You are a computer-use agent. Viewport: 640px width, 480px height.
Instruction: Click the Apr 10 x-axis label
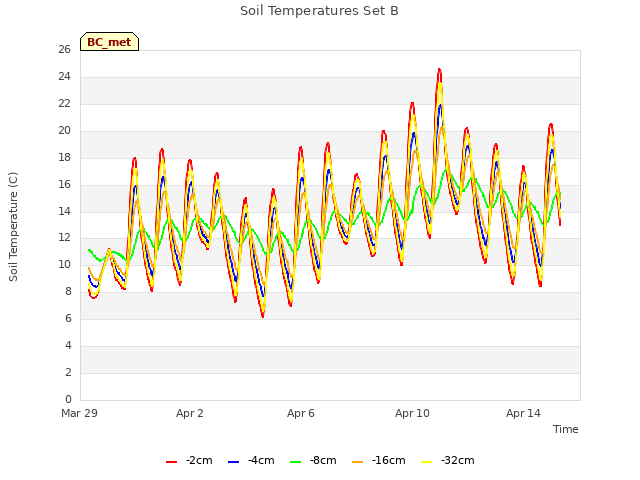tap(412, 413)
